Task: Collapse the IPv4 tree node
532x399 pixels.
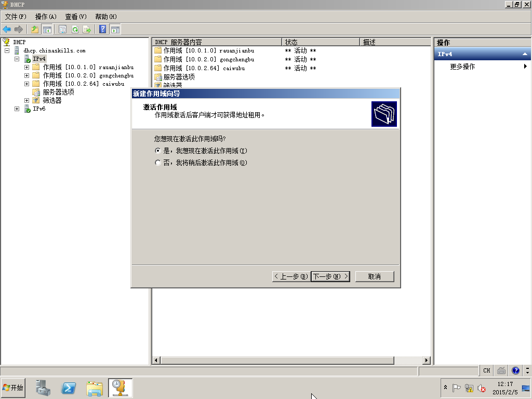Action: tap(17, 59)
